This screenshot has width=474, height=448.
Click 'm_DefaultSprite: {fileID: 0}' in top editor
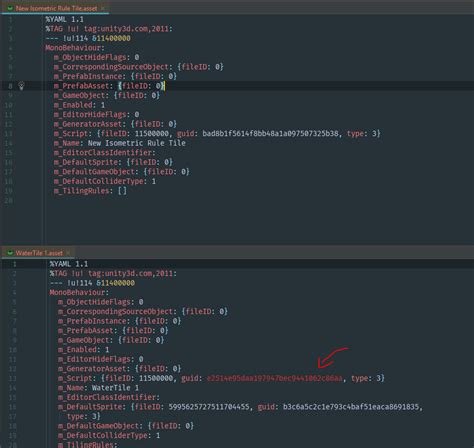point(113,162)
